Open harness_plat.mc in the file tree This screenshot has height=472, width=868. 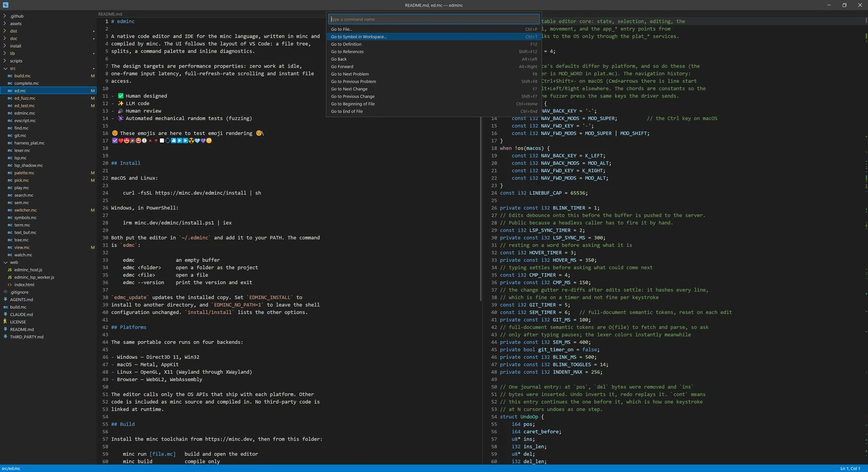click(x=48, y=143)
